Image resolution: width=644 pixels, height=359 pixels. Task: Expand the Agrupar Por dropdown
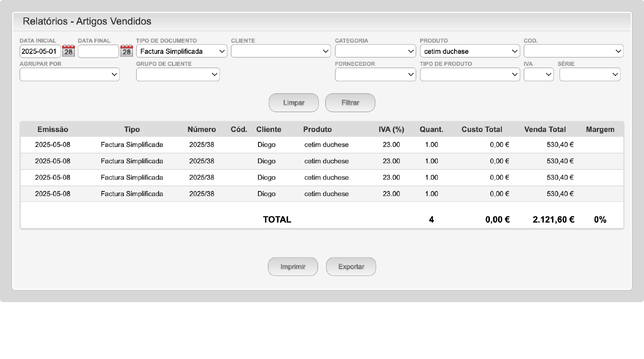(x=69, y=74)
